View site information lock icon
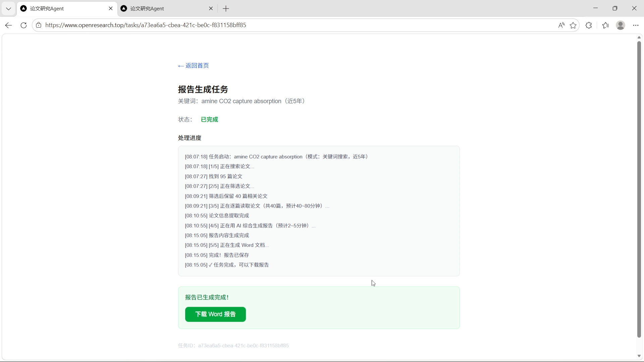The image size is (644, 362). coord(39,25)
